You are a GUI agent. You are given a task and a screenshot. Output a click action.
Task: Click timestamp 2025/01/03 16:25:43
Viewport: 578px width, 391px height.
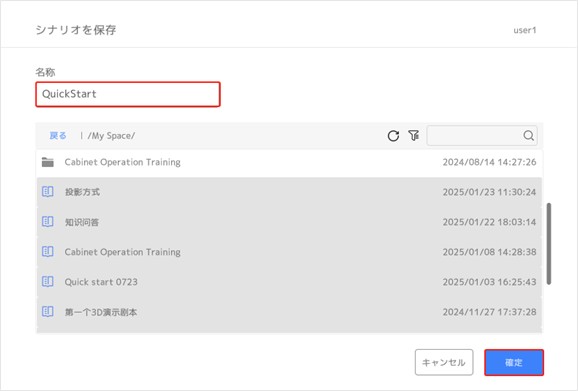coord(490,282)
